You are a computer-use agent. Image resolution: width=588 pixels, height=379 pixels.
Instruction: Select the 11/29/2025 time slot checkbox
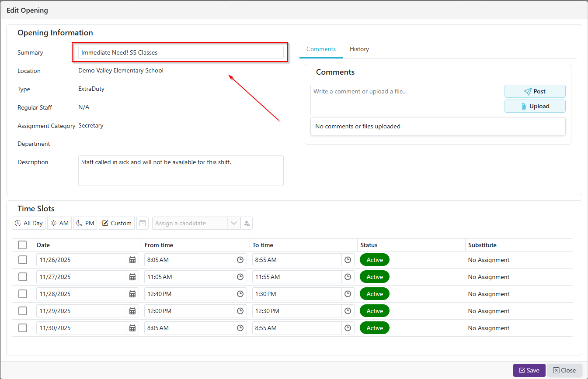23,311
